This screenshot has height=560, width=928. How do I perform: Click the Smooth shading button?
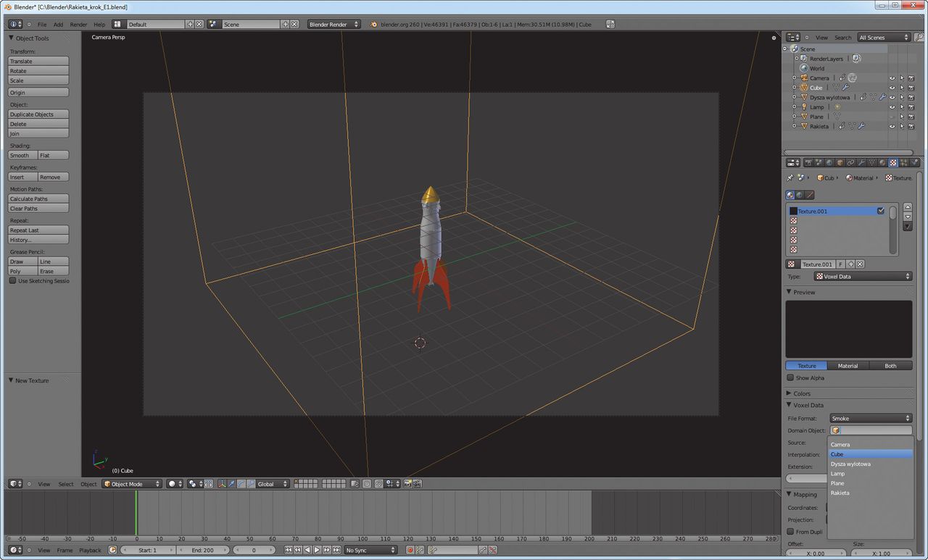[22, 155]
